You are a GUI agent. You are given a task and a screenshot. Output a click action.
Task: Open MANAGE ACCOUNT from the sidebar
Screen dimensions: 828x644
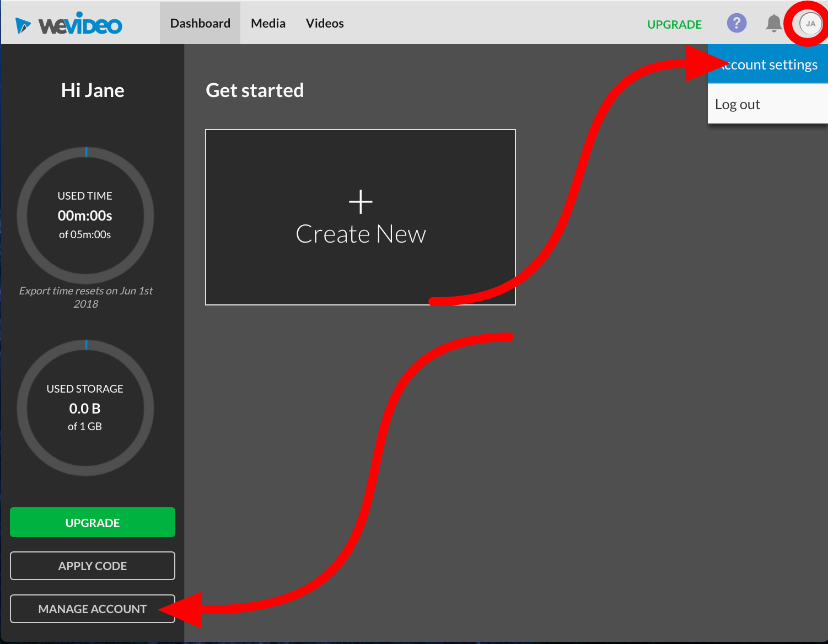93,609
